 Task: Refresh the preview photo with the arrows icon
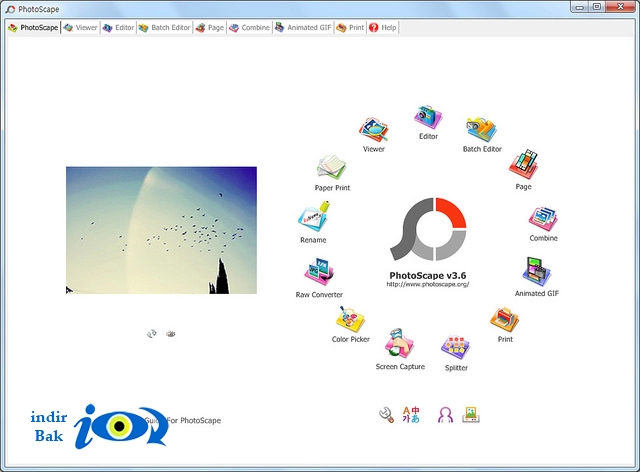(x=151, y=334)
